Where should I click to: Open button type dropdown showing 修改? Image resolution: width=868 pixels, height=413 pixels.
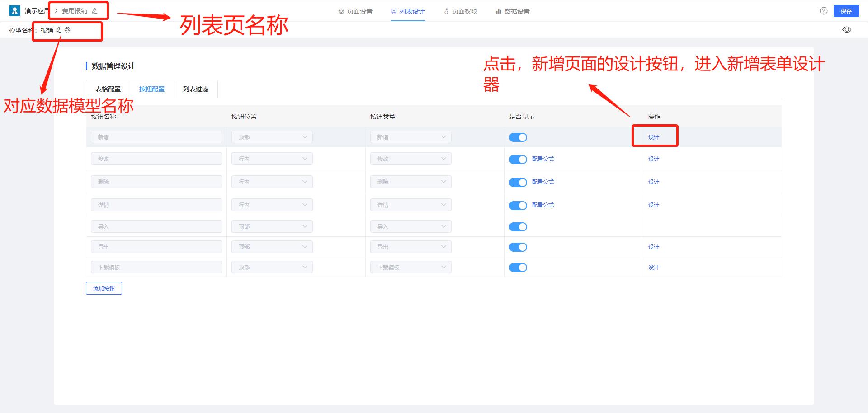[411, 159]
